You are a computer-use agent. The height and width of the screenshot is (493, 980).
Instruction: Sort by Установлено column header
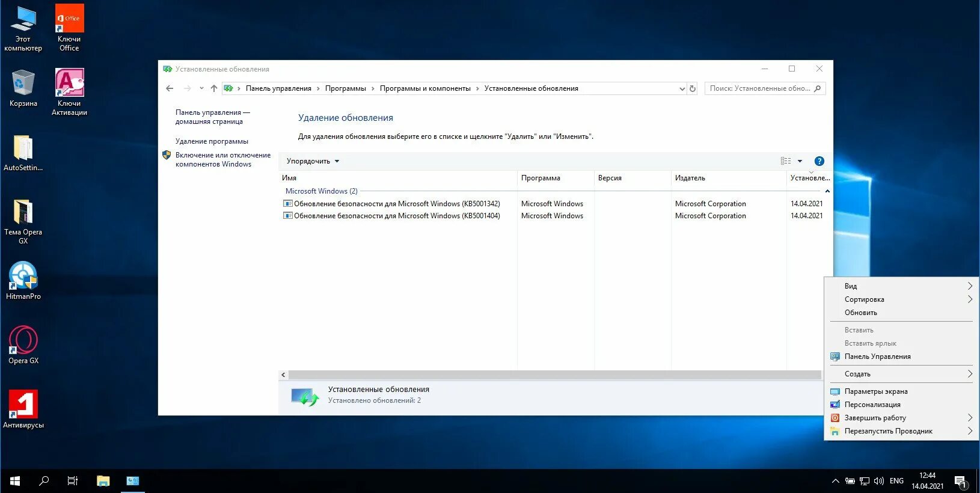point(809,178)
